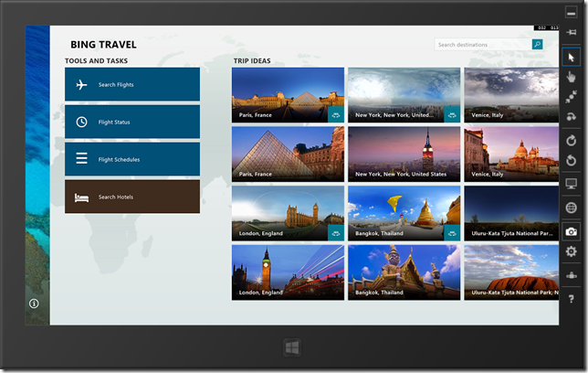The width and height of the screenshot is (588, 373).
Task: Click panorama icon on Paris, France tile
Action: click(336, 115)
